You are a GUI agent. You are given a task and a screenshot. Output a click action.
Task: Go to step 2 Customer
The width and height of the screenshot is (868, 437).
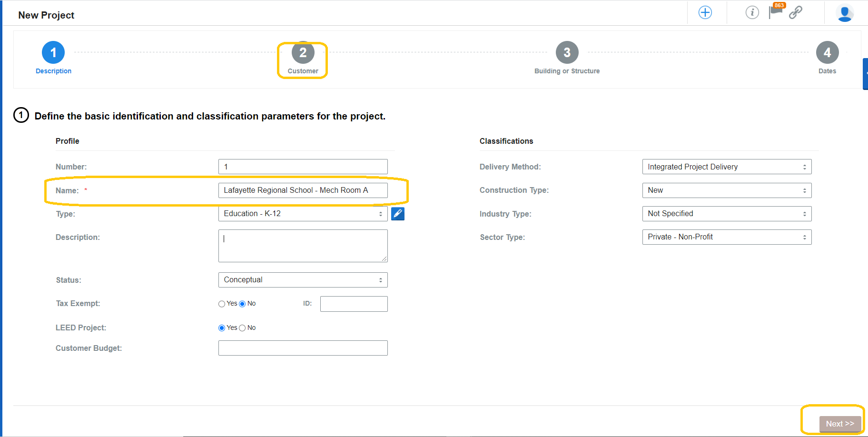click(x=303, y=58)
